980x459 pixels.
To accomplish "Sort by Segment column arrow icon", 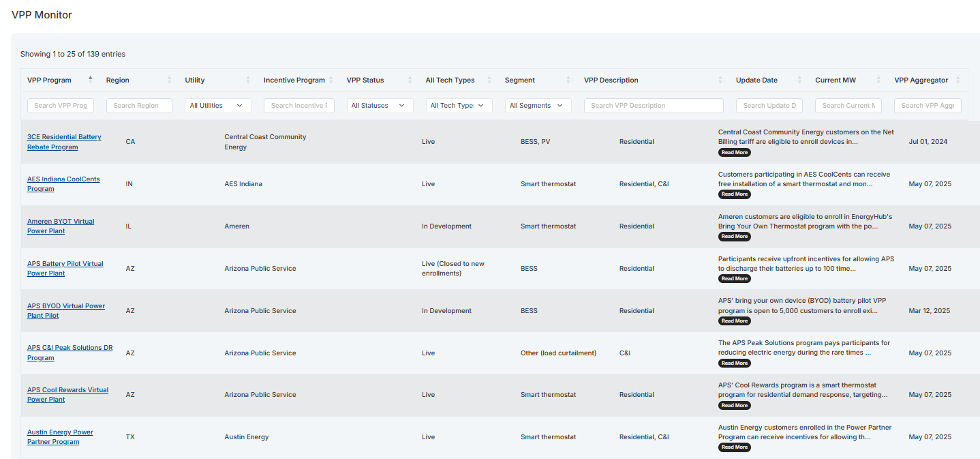I will [x=568, y=80].
